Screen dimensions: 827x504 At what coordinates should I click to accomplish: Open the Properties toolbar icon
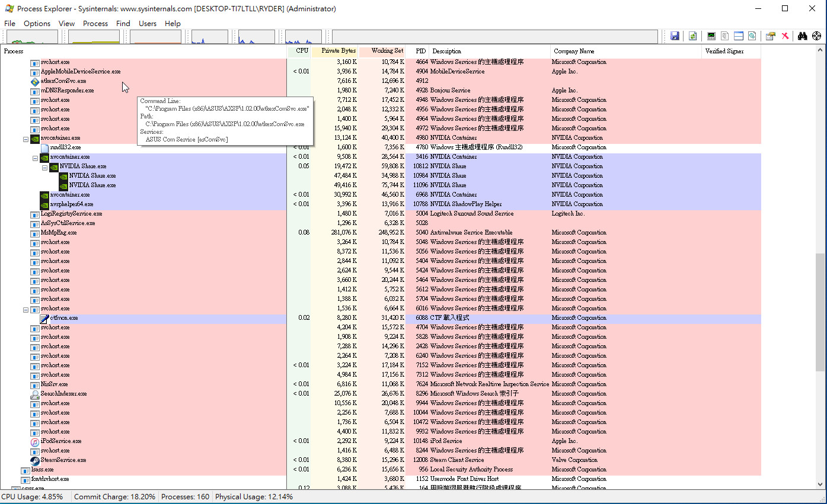(x=770, y=36)
